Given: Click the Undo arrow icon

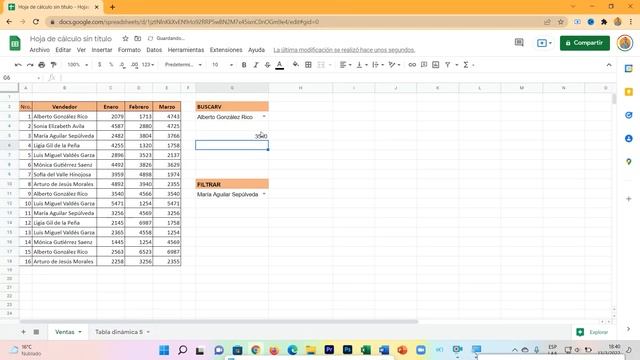Looking at the screenshot, I should click(x=18, y=65).
